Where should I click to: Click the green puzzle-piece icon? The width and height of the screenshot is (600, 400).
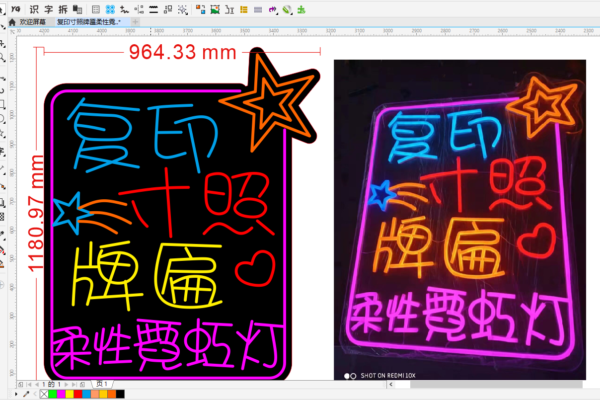coord(302,10)
